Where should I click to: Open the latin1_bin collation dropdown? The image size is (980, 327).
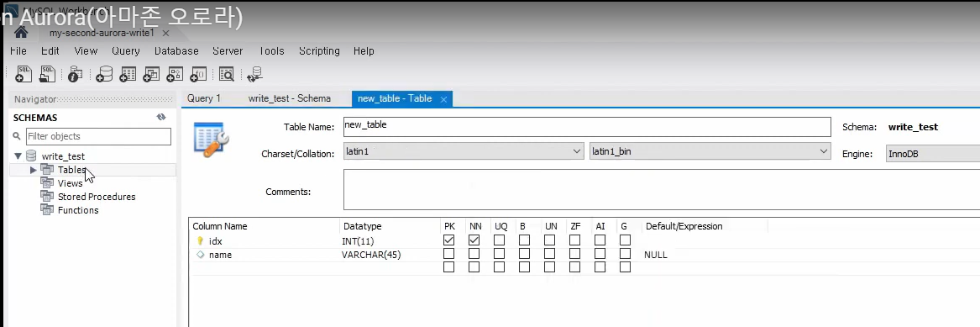710,151
